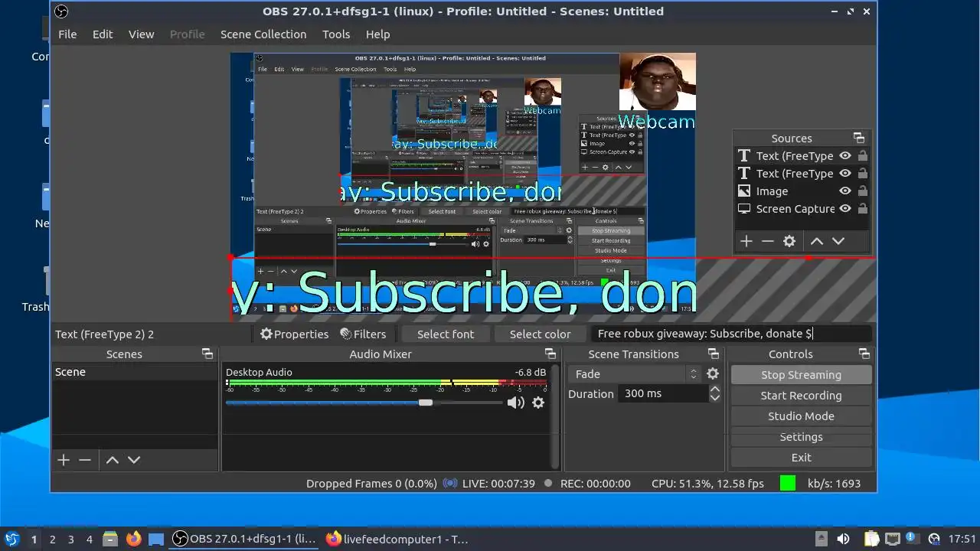Image resolution: width=980 pixels, height=551 pixels.
Task: Move the source down in the Sources list
Action: [x=838, y=241]
